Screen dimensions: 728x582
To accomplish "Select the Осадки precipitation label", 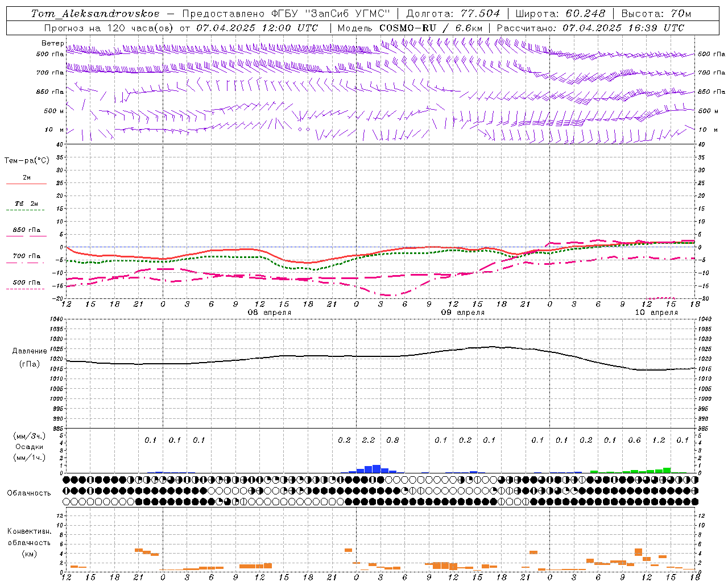I will tap(28, 447).
